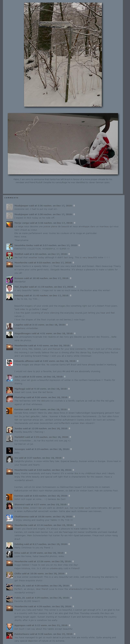Click Karsten's orange avatar at 10:47 comment

(10, 411)
